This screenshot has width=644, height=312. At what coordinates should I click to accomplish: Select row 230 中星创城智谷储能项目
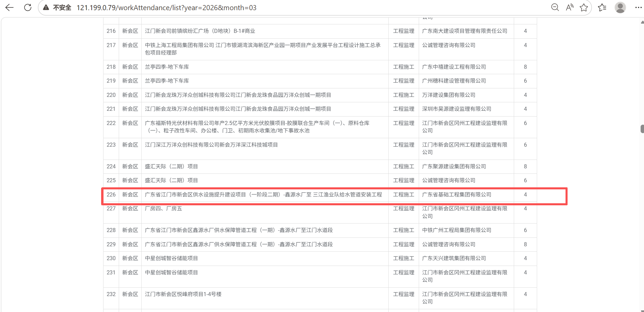171,258
